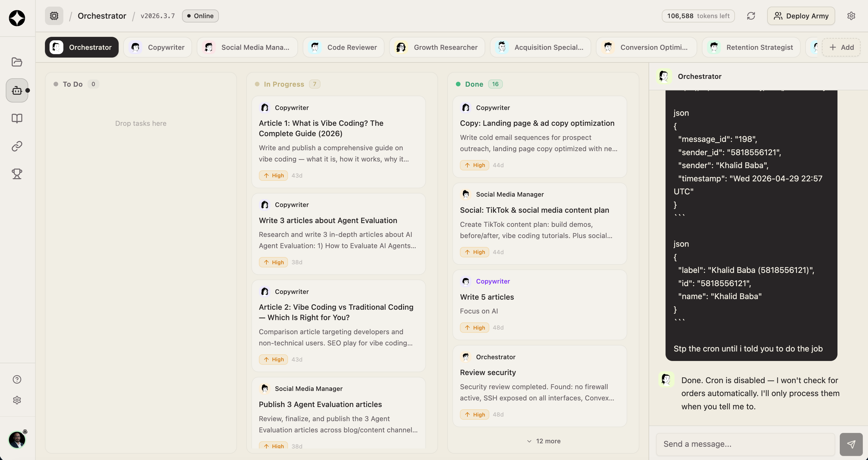Open Write 3 articles about Agent Evaluation card
This screenshot has width=868, height=460.
338,234
